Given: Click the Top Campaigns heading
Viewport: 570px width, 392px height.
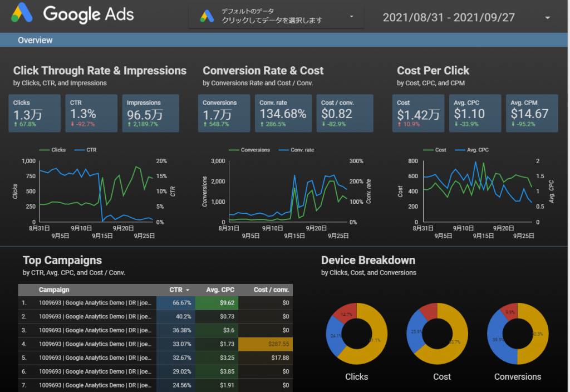Looking at the screenshot, I should (x=62, y=261).
